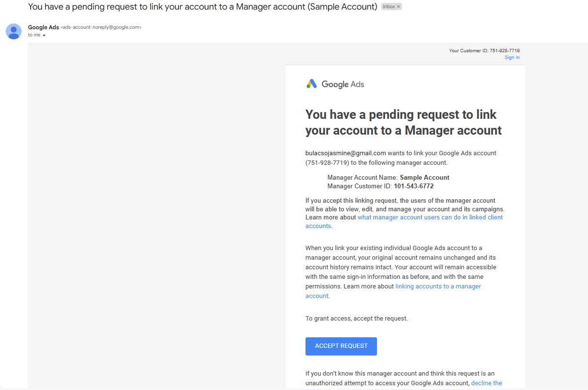
Task: Click the Sign In link
Action: 512,57
